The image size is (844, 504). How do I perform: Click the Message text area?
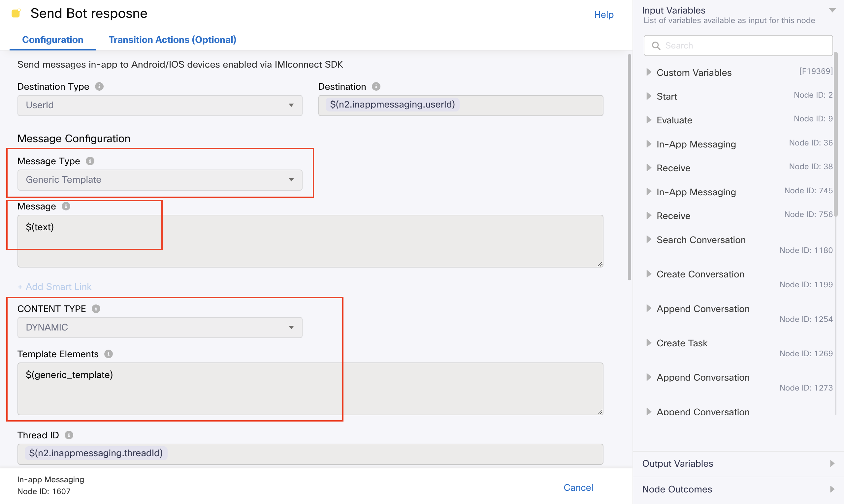310,241
